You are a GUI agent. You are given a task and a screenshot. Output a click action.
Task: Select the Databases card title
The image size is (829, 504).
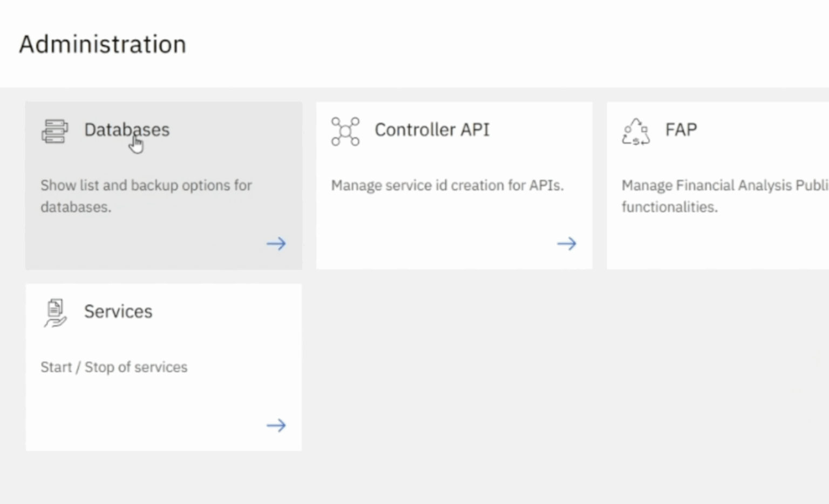click(x=127, y=130)
